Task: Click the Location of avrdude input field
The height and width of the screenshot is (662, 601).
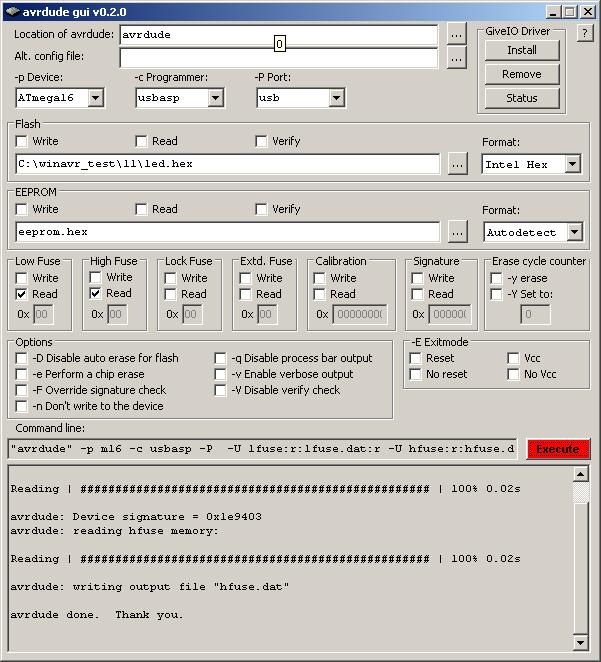Action: [279, 35]
